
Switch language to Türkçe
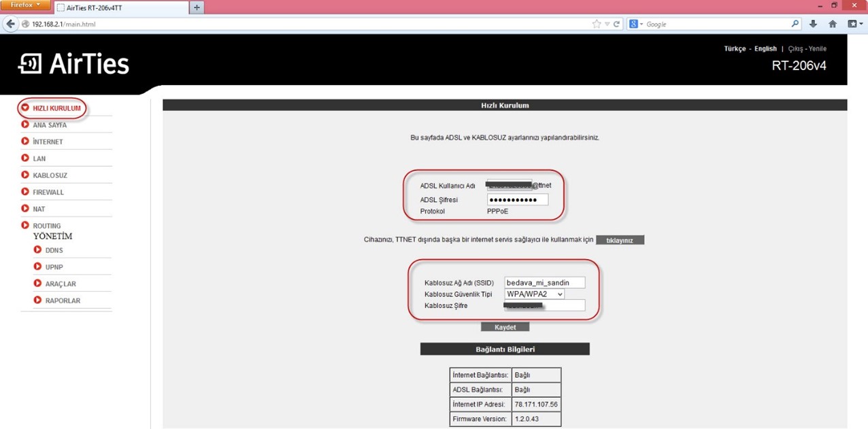click(735, 49)
